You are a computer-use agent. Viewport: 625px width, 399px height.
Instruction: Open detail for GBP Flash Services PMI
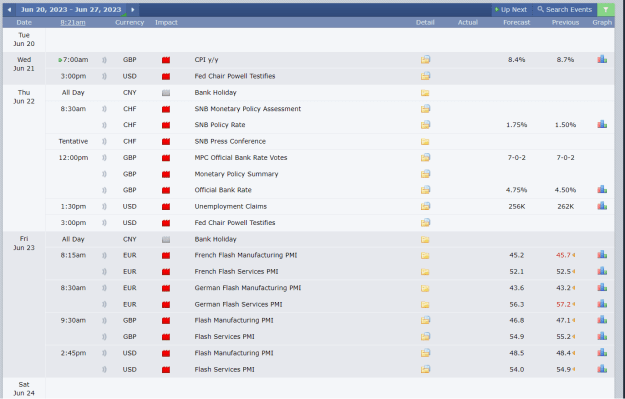(x=425, y=336)
